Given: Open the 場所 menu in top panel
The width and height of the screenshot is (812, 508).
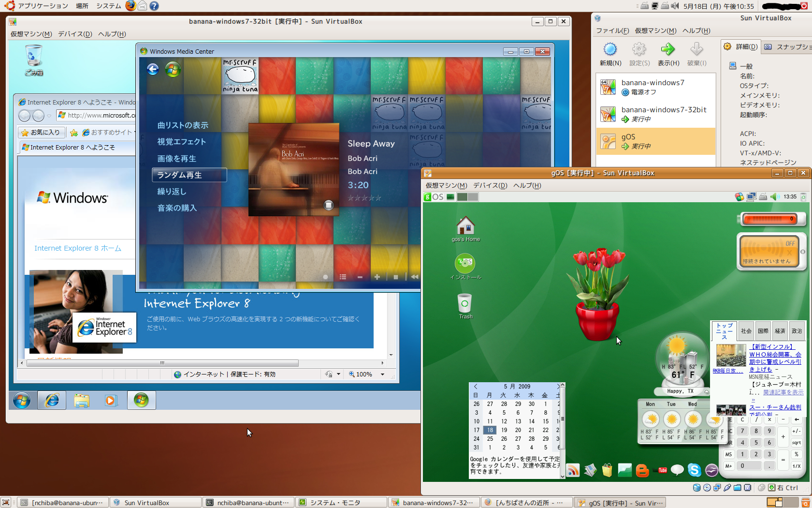Looking at the screenshot, I should click(x=82, y=6).
